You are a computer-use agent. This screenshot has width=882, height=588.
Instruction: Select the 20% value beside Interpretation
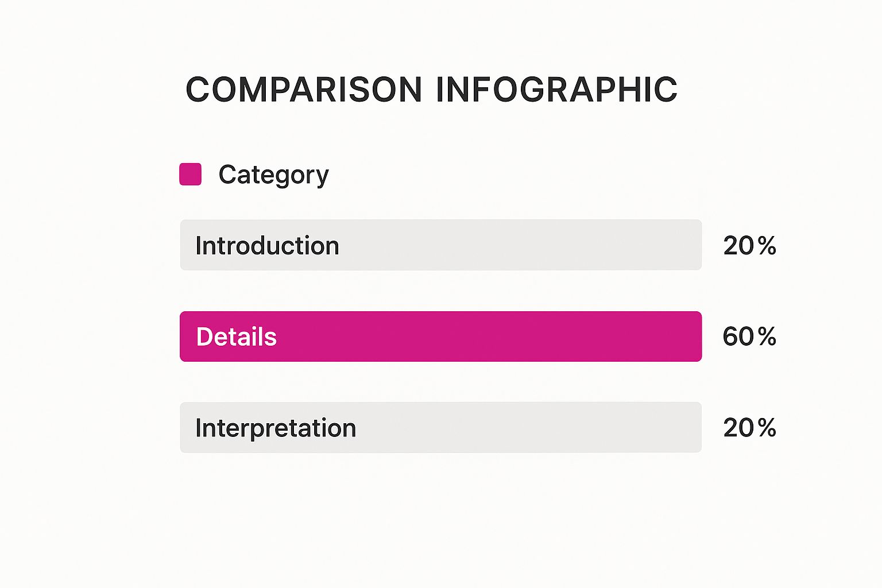(x=749, y=428)
